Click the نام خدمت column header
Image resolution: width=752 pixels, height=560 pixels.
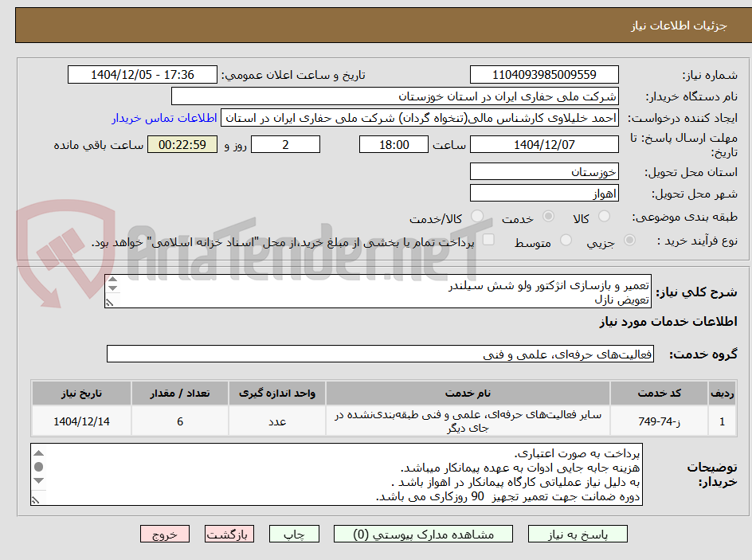[468, 394]
